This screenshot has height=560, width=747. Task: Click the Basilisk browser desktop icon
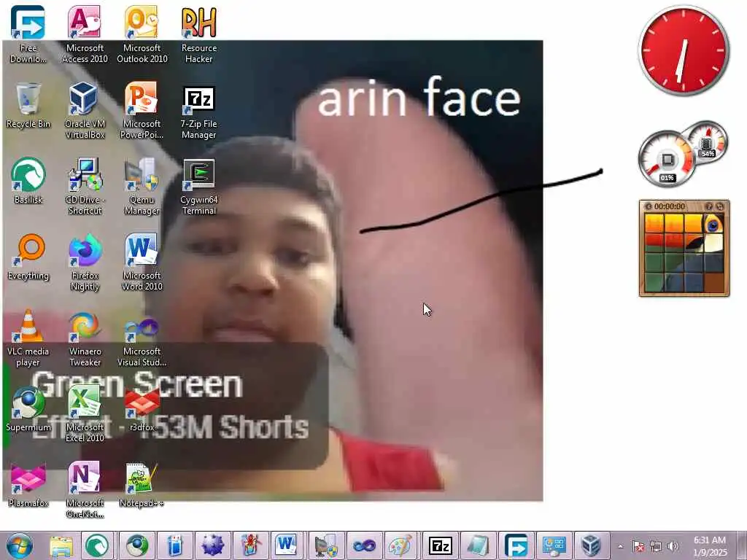pos(28,181)
